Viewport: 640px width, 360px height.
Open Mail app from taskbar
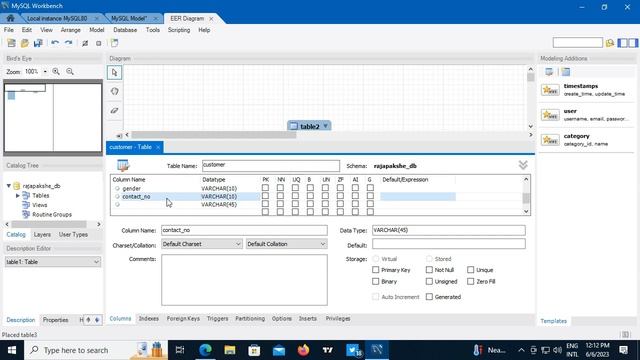[279, 350]
